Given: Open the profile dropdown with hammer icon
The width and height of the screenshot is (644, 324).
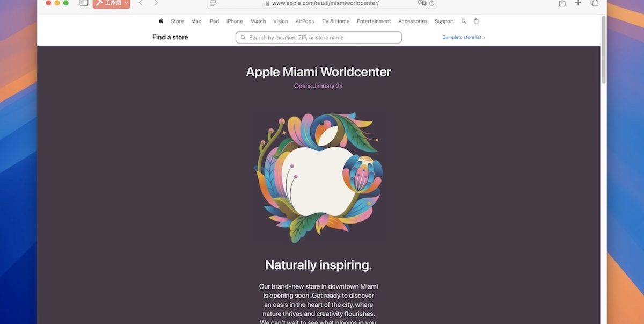Looking at the screenshot, I should click(111, 3).
